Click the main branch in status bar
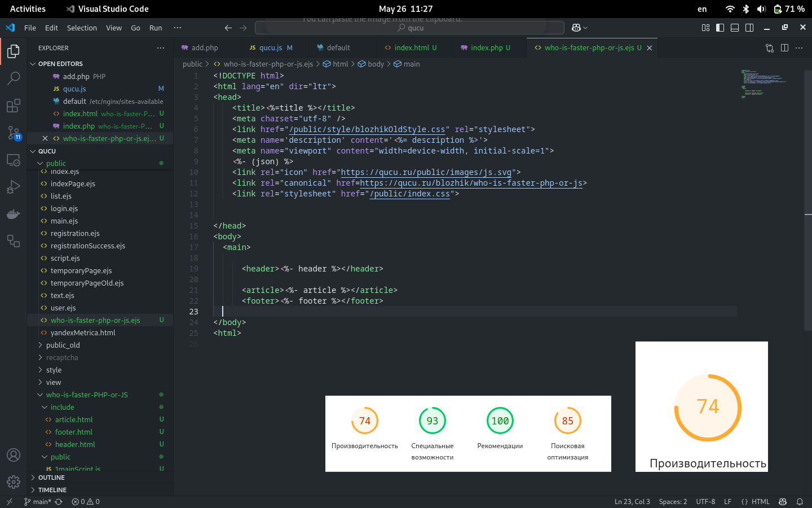 (x=37, y=502)
